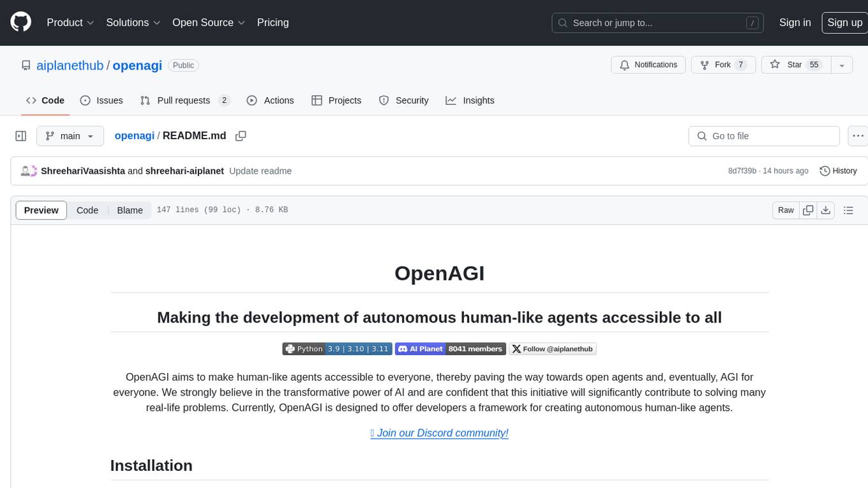Image resolution: width=868 pixels, height=488 pixels.
Task: Download the raw file
Action: [x=825, y=210]
